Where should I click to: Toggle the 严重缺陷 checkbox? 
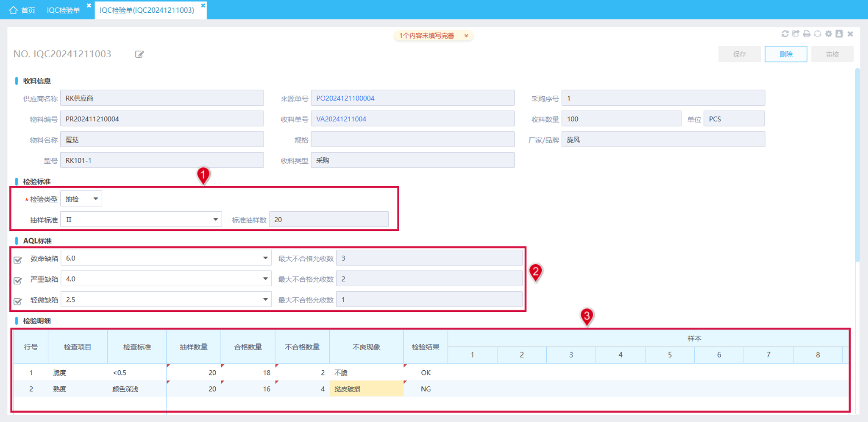(x=18, y=280)
